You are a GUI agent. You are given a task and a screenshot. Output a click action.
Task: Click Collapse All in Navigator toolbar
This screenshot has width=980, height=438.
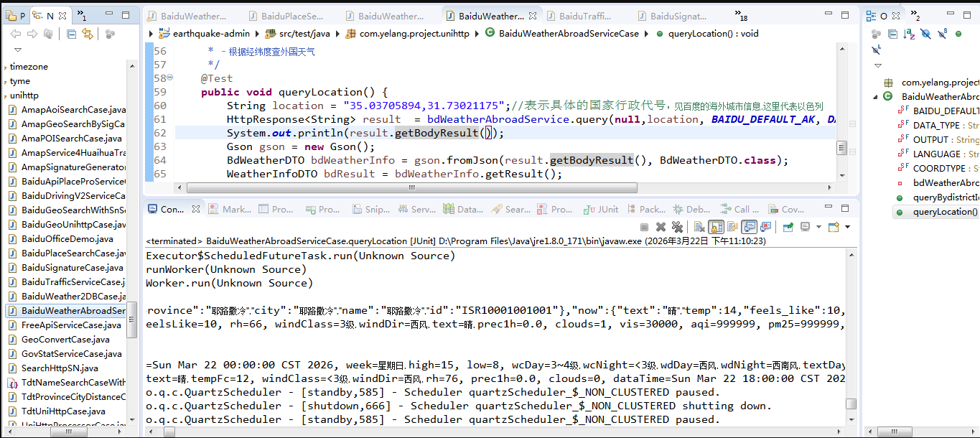click(x=71, y=34)
